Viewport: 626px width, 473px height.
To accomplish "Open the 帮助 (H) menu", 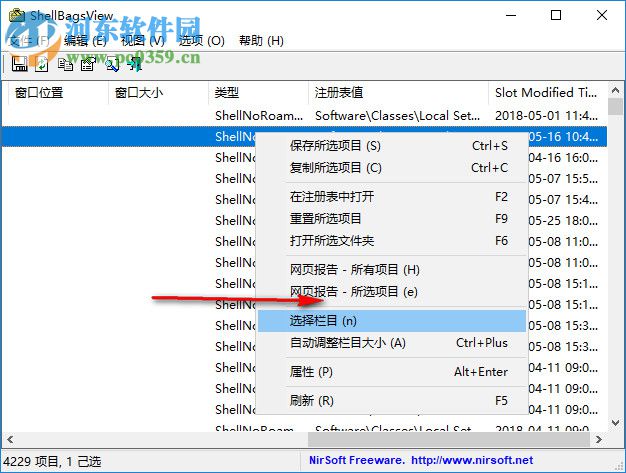I will (261, 41).
